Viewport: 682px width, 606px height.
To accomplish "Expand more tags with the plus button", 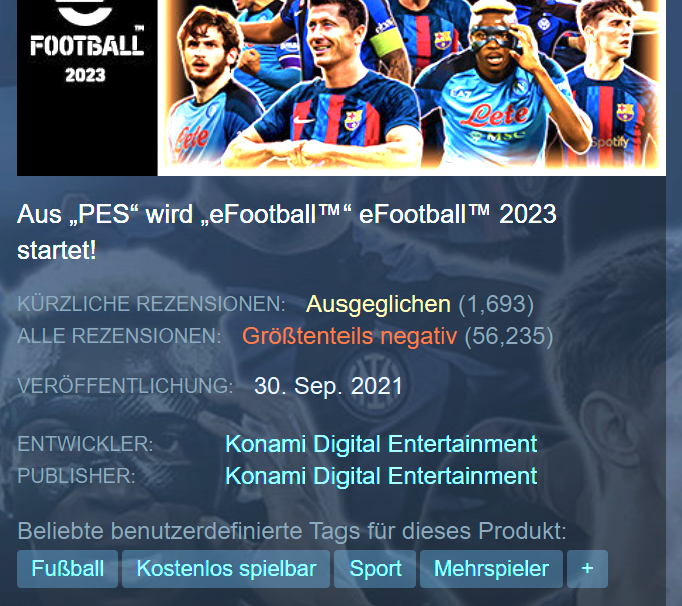I will coord(587,569).
